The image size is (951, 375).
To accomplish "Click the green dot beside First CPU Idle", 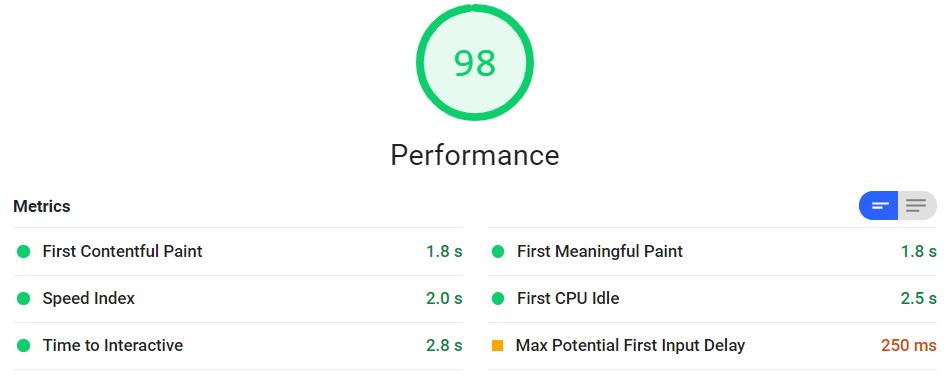I will click(498, 299).
